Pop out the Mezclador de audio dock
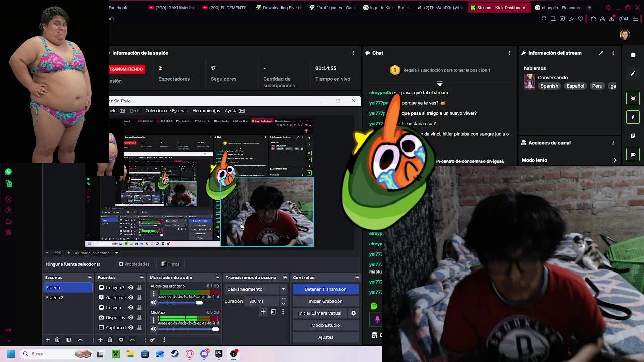This screenshot has height=362, width=644. 217,278
